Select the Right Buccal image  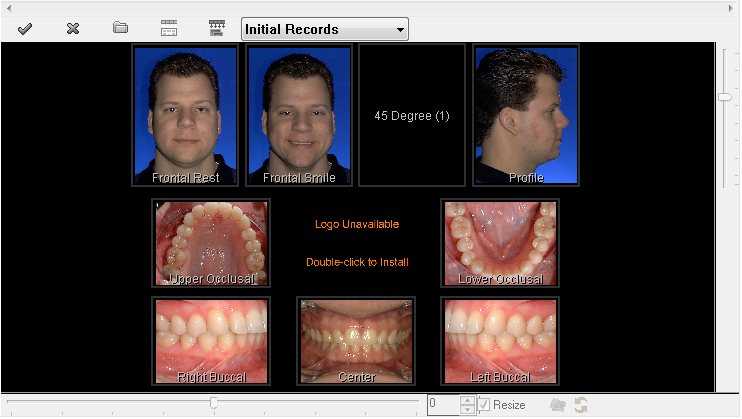[x=211, y=341]
